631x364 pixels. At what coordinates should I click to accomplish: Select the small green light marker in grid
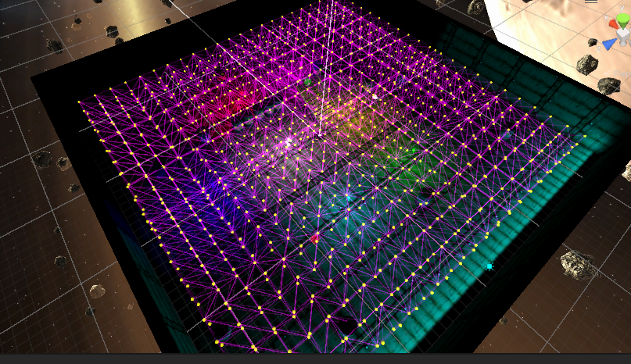414,151
